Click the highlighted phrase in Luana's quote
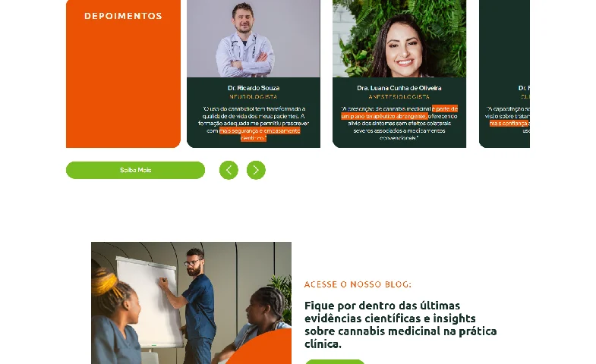596x364 pixels. (x=399, y=112)
